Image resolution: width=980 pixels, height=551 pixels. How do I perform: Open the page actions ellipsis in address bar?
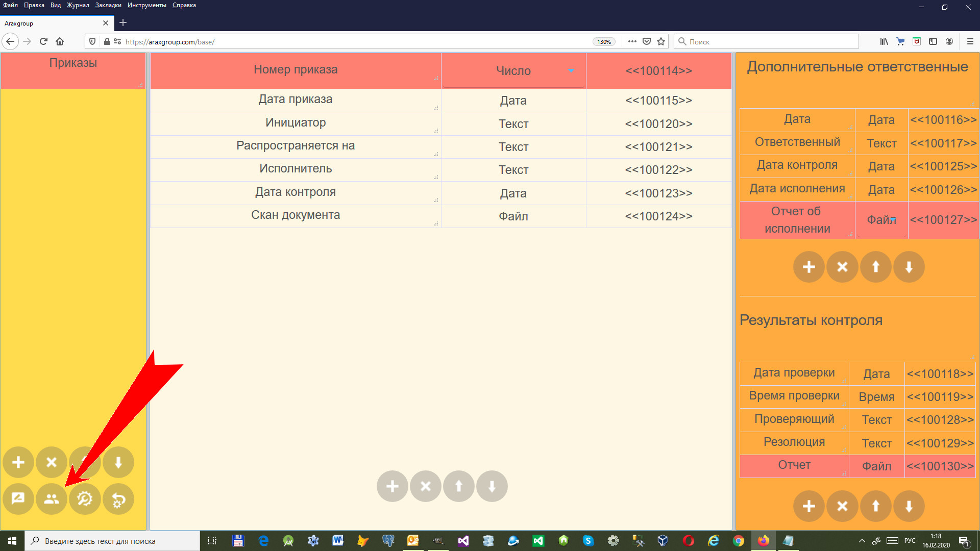point(632,42)
